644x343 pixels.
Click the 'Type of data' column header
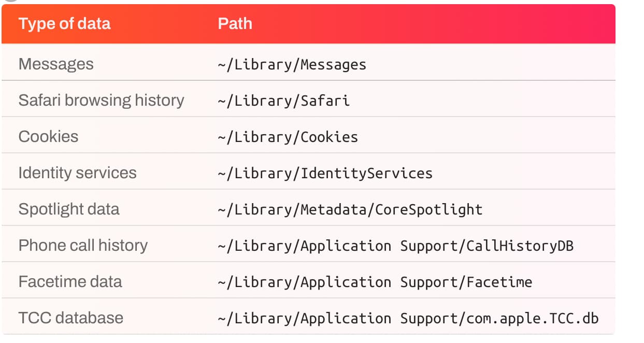64,24
